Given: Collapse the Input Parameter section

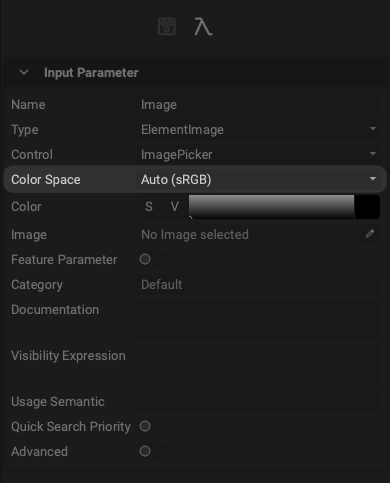Looking at the screenshot, I should point(24,72).
